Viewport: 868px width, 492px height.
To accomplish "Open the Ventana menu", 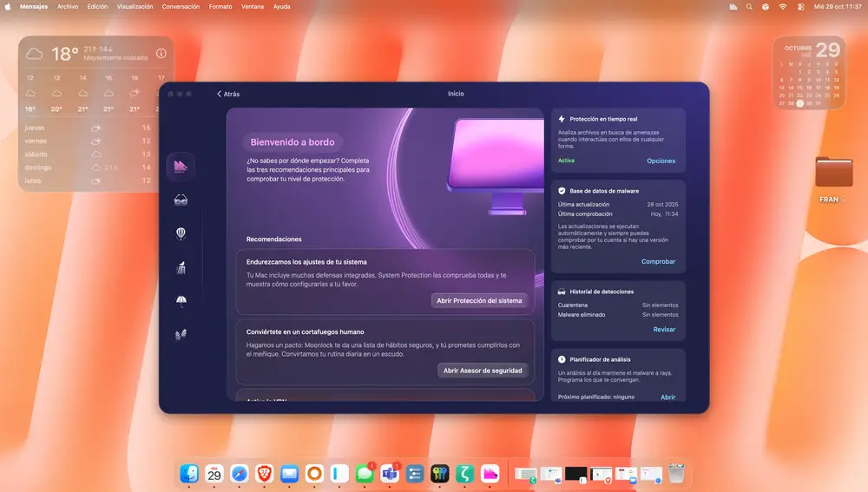I will click(x=253, y=7).
